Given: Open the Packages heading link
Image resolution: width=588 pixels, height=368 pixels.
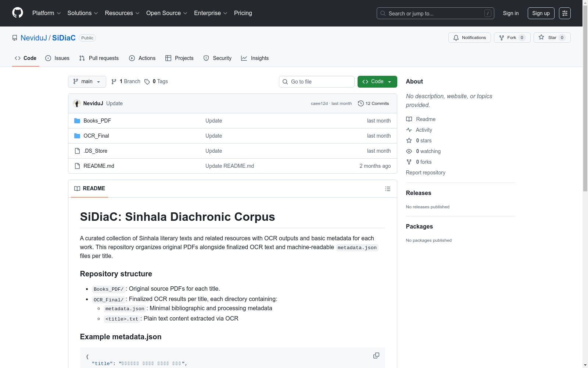Looking at the screenshot, I should coord(419,226).
